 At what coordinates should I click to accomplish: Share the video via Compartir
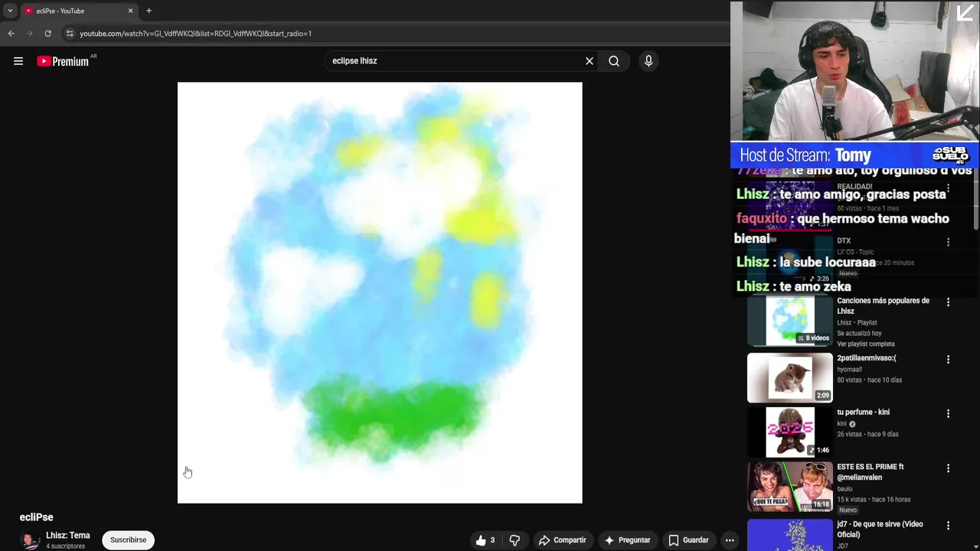tap(563, 540)
